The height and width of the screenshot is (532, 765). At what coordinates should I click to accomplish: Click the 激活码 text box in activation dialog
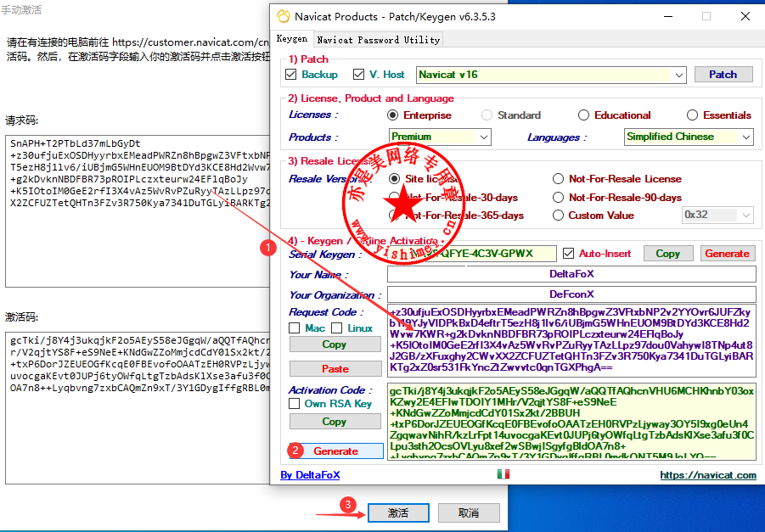[x=138, y=407]
